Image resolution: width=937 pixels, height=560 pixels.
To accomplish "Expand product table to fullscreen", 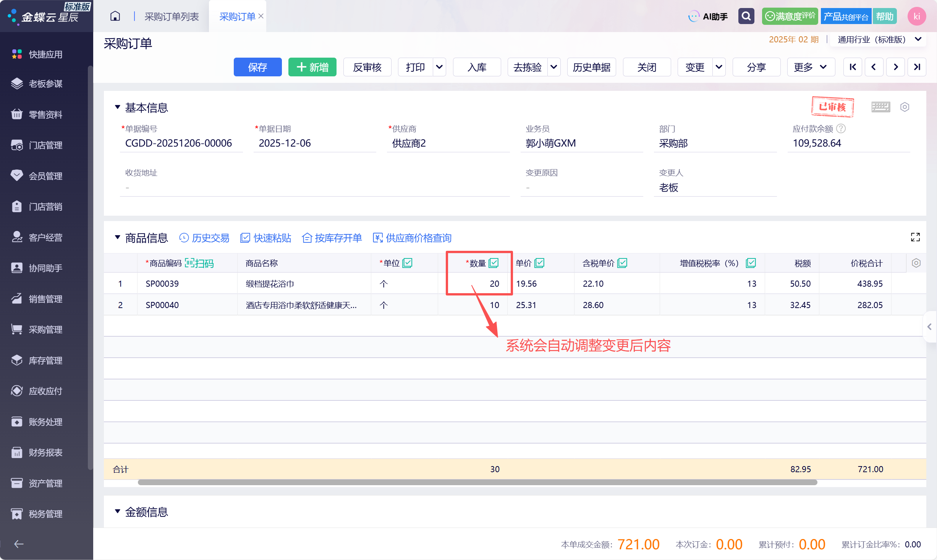I will (915, 237).
